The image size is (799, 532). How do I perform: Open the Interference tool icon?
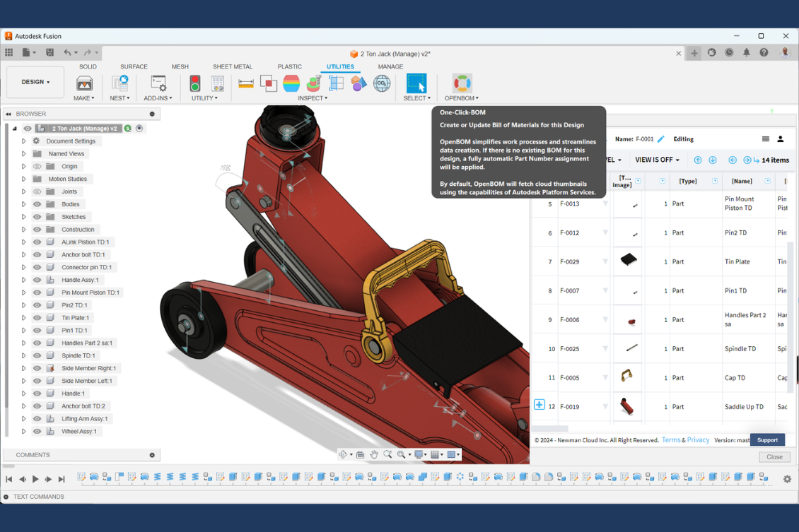pyautogui.click(x=269, y=83)
